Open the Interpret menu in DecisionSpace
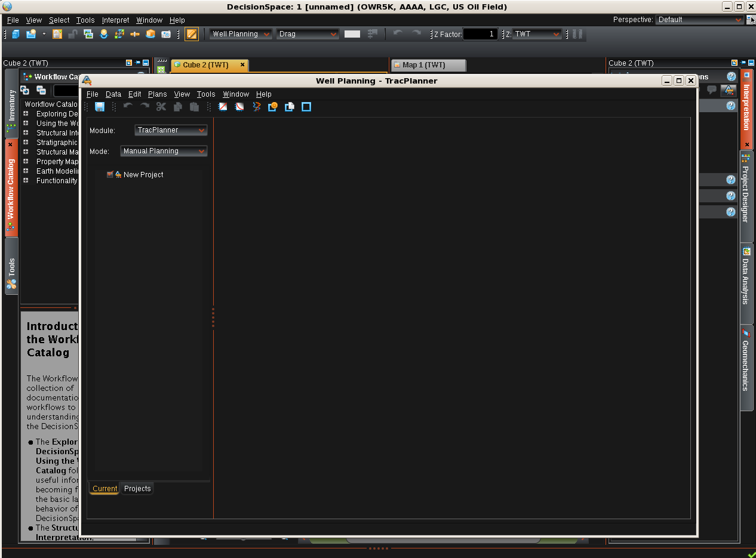The width and height of the screenshot is (756, 558). click(x=115, y=20)
